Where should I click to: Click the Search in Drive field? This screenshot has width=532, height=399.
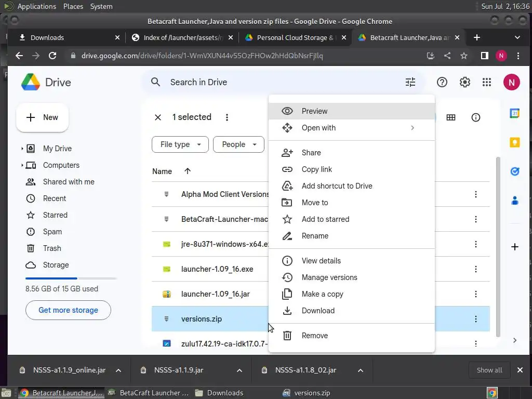(x=283, y=82)
